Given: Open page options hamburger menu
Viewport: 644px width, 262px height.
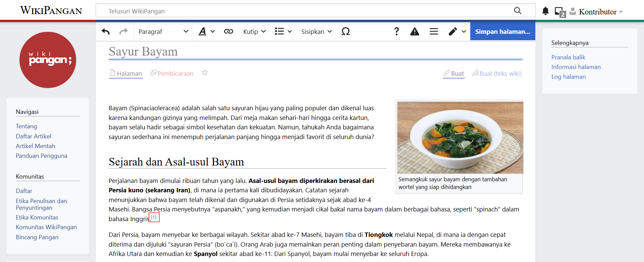Looking at the screenshot, I should pos(434,31).
